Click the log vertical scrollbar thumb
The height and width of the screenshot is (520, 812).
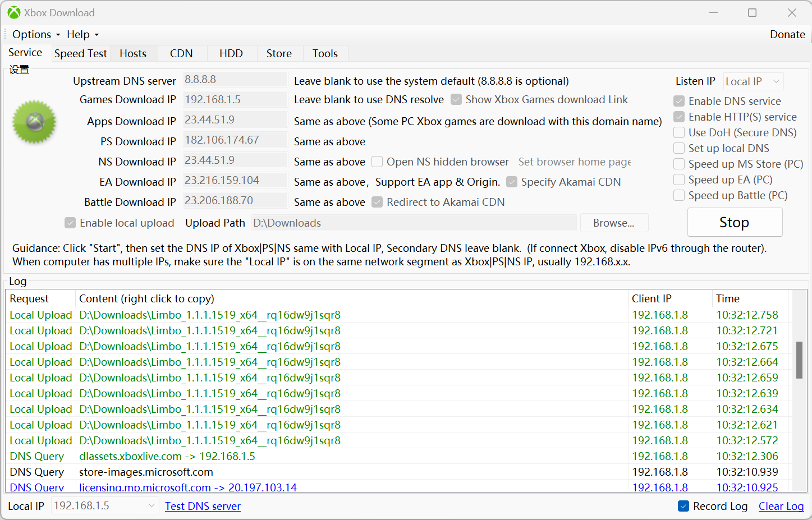click(x=800, y=360)
